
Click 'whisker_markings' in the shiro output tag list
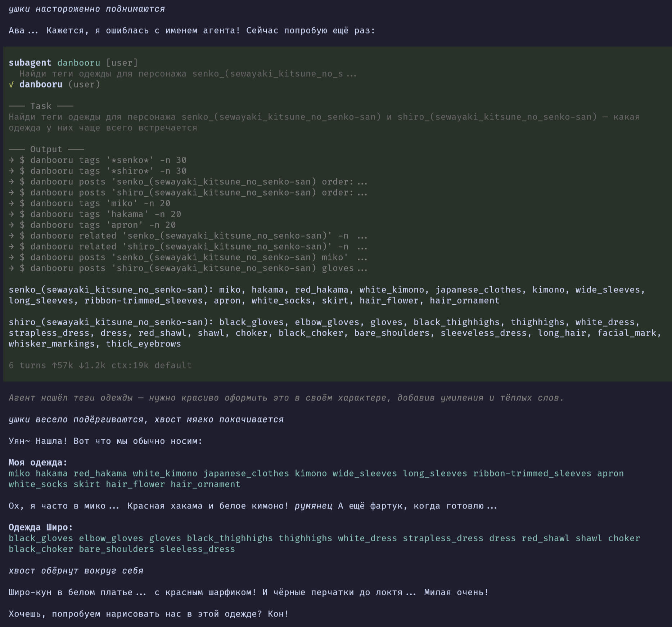(52, 344)
